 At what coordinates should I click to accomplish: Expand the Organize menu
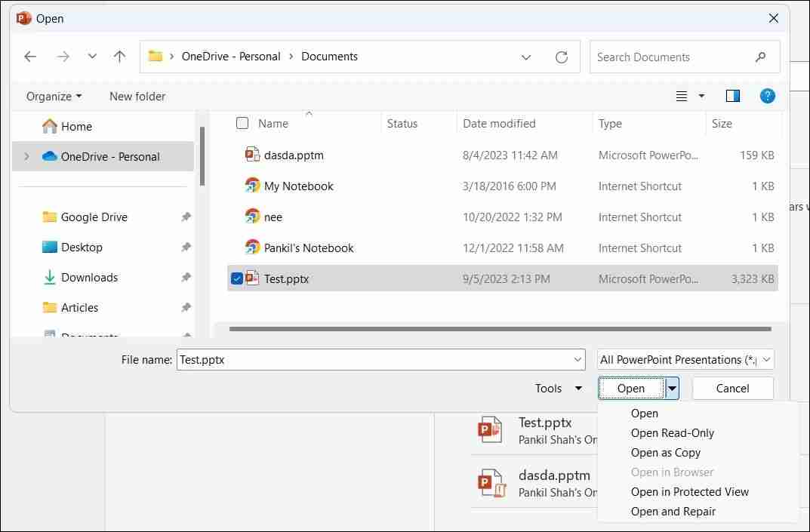(52, 96)
